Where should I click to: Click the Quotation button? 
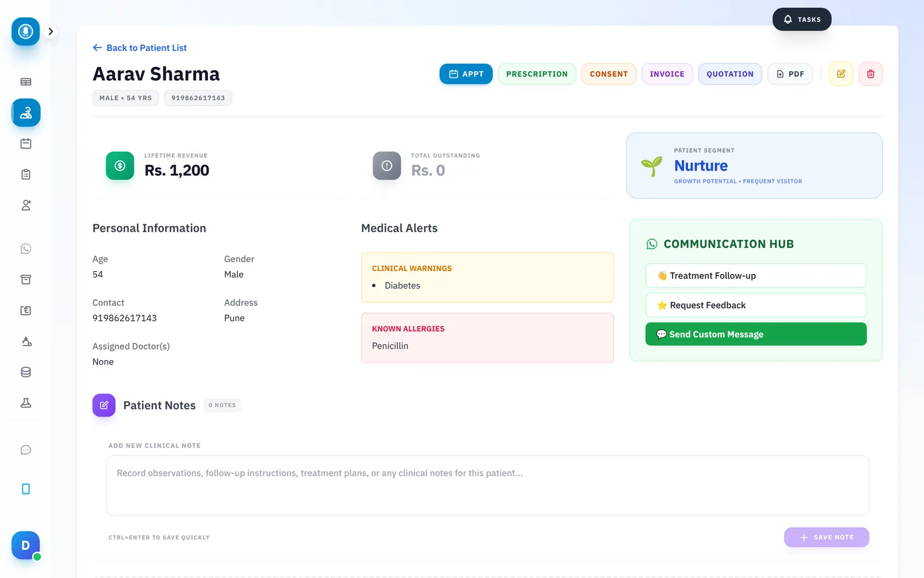[x=730, y=74]
